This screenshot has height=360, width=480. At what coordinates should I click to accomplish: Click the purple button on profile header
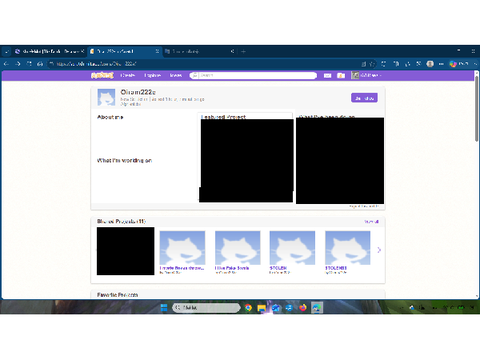pyautogui.click(x=364, y=98)
